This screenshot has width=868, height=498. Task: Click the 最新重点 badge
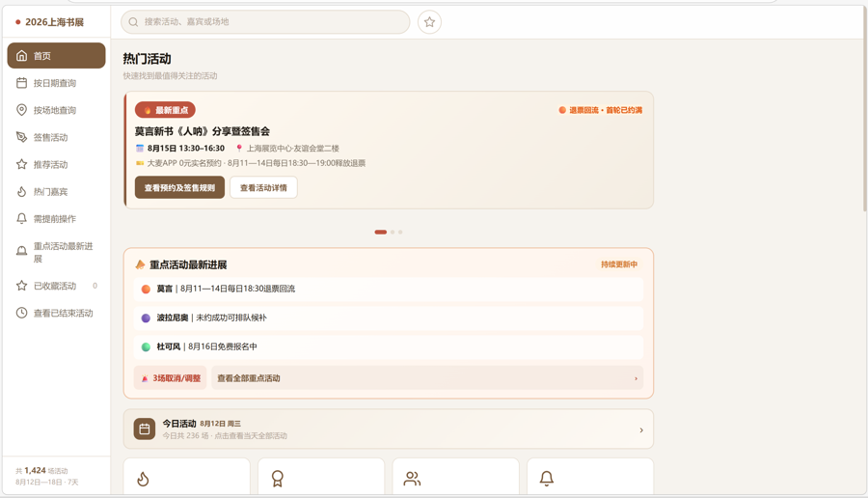click(165, 110)
